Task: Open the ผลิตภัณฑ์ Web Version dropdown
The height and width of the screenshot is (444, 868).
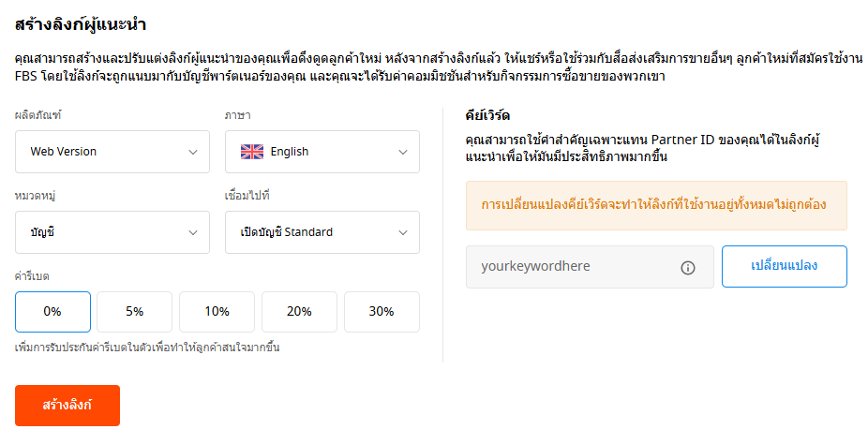Action: [112, 152]
